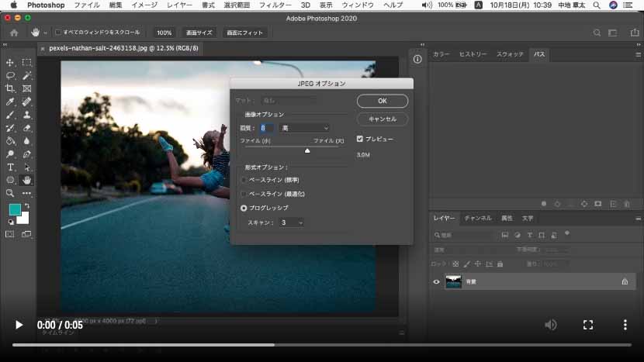The width and height of the screenshot is (644, 362).
Task: Select the Frame tool
Action: tap(26, 88)
